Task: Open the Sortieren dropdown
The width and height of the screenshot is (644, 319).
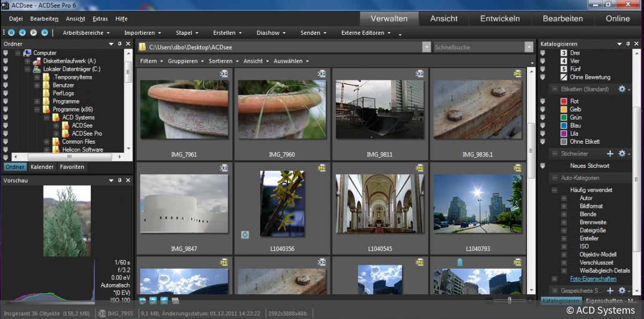Action: [224, 61]
